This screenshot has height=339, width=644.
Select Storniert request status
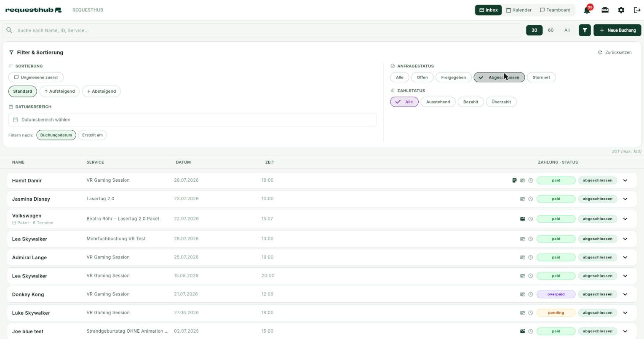pos(541,77)
